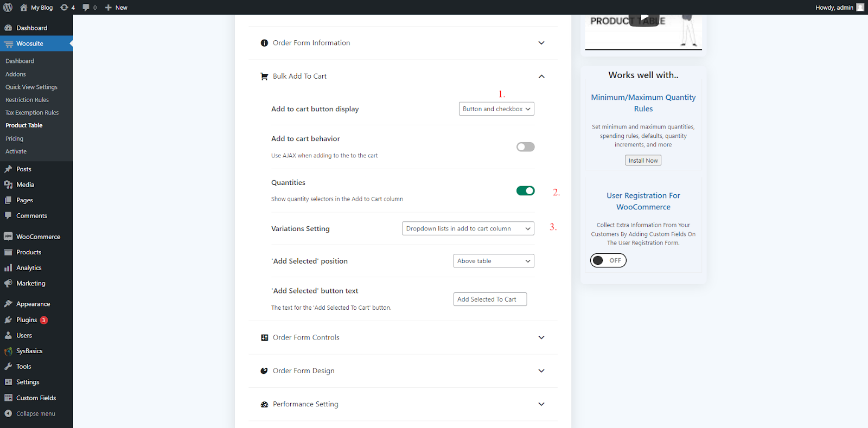Screen dimensions: 868x428
Task: Click the Woosuite menu icon
Action: (8, 44)
